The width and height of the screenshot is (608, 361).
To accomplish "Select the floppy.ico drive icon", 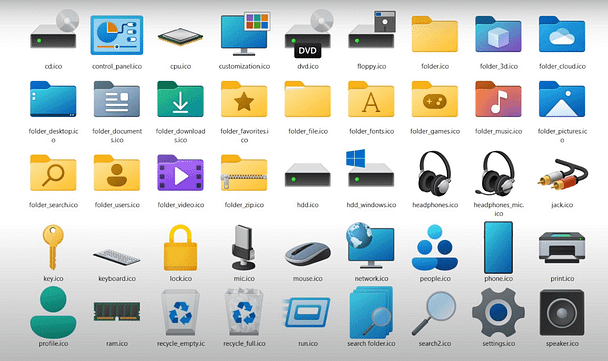I will coord(372,30).
